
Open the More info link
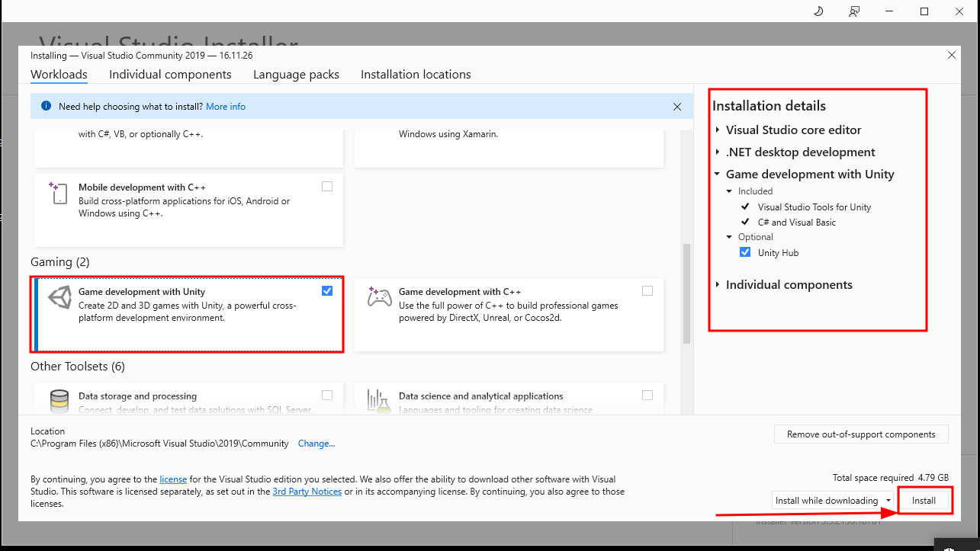[x=226, y=107]
